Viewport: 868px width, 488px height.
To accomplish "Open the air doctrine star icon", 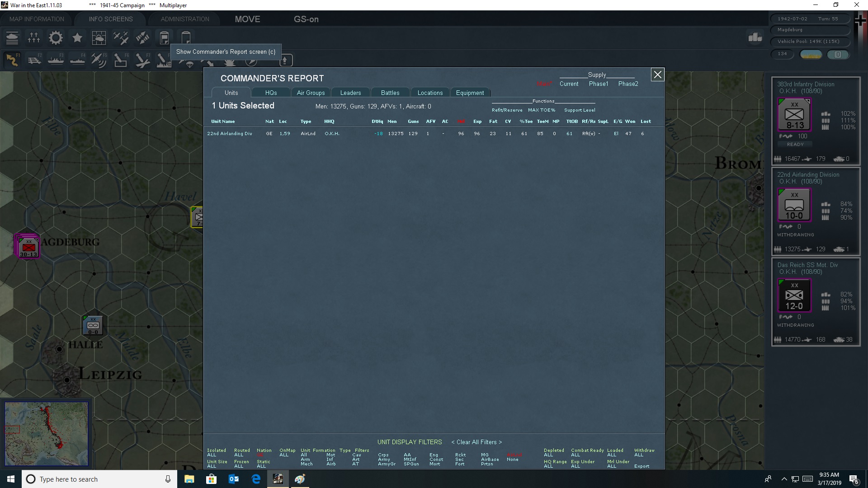I will [x=77, y=38].
